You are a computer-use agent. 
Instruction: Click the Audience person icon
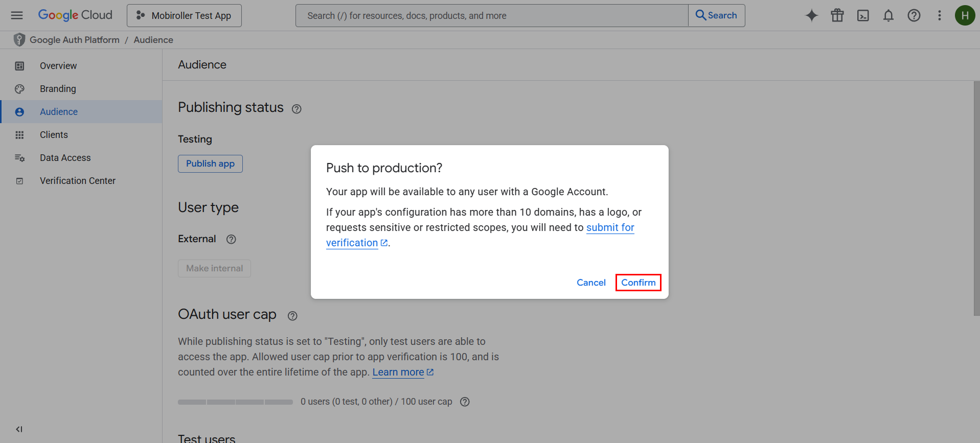click(19, 112)
